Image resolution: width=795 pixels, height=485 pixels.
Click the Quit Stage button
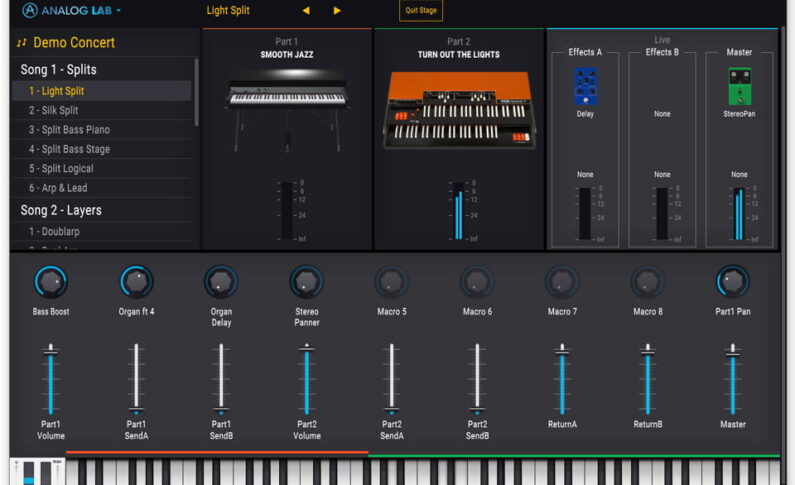421,10
